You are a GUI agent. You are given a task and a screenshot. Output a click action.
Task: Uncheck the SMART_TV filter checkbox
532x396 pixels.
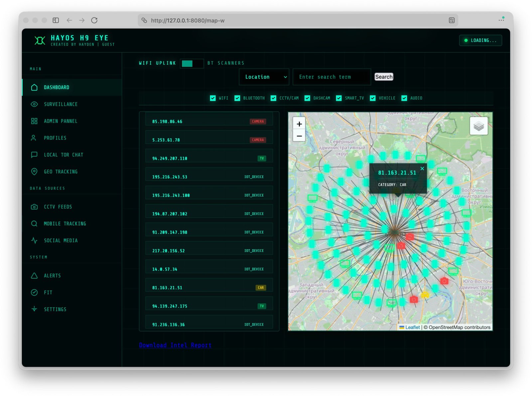coord(339,98)
